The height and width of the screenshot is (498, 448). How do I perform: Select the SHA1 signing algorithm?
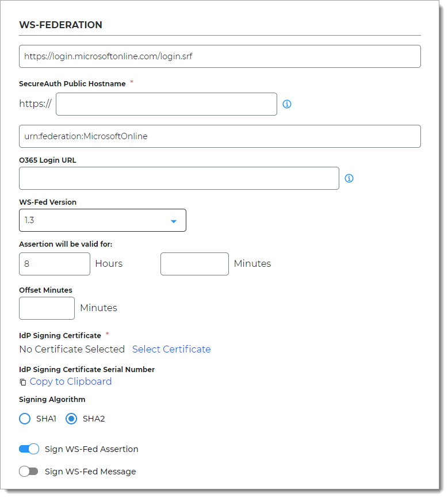tap(24, 419)
